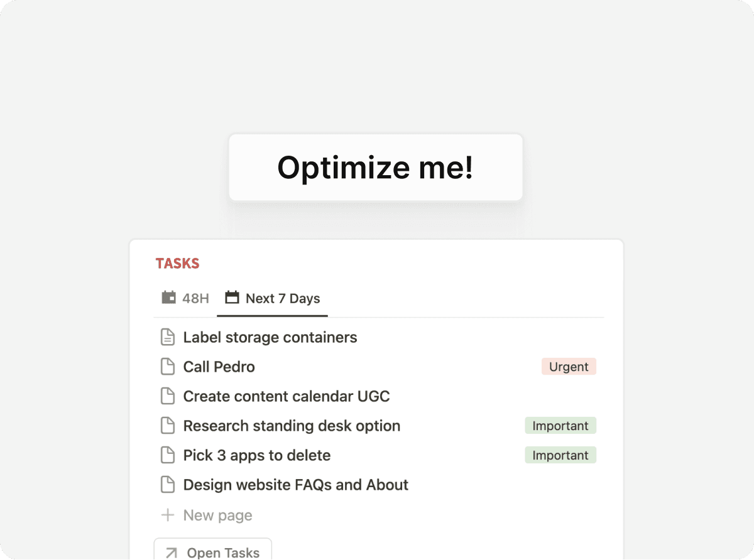Screen dimensions: 754x560
Task: Click the page icon beside Create content calendar UGC
Action: click(167, 396)
